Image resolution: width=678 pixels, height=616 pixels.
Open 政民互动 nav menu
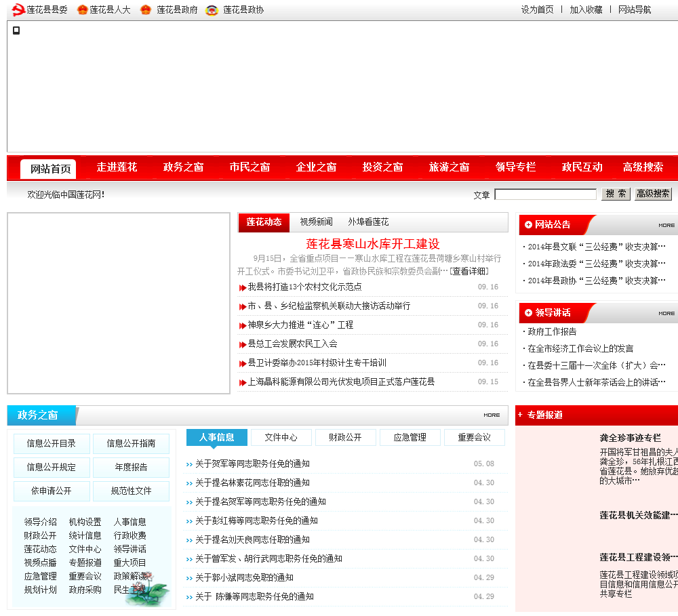tap(582, 167)
